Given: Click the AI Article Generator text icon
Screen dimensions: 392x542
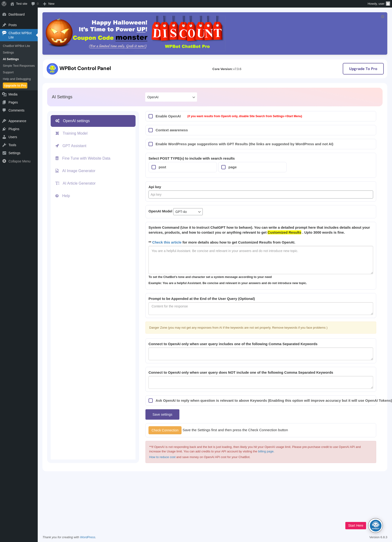Looking at the screenshot, I should 57,183.
